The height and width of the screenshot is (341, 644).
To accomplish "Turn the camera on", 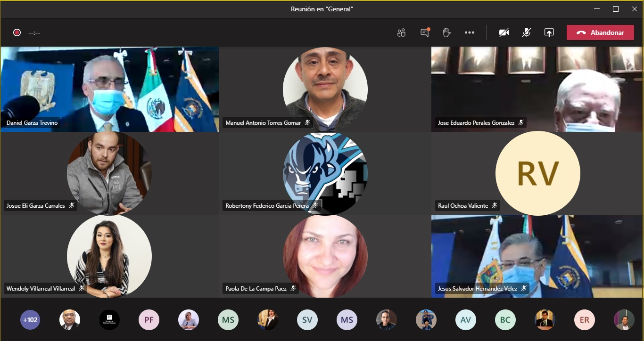I will click(x=504, y=32).
